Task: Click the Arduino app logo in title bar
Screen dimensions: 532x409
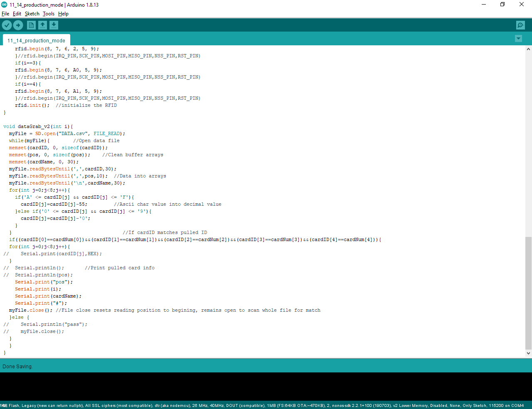Action: [4, 5]
